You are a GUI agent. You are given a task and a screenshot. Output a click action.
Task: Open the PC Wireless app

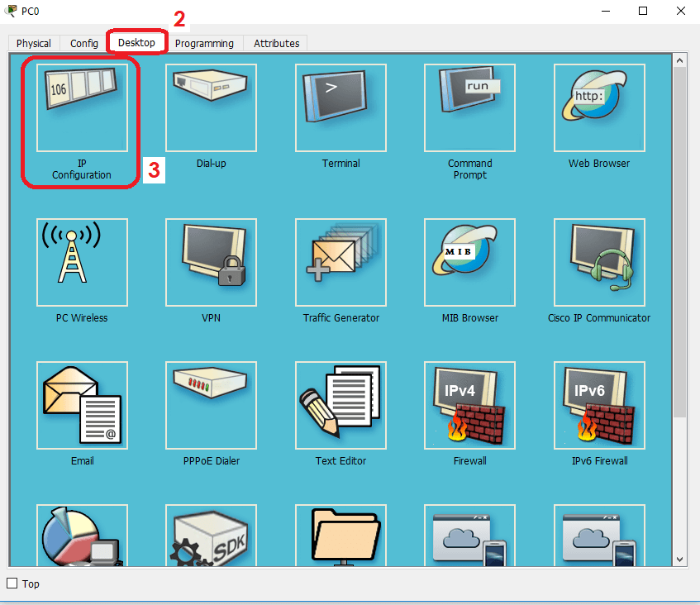tap(82, 263)
